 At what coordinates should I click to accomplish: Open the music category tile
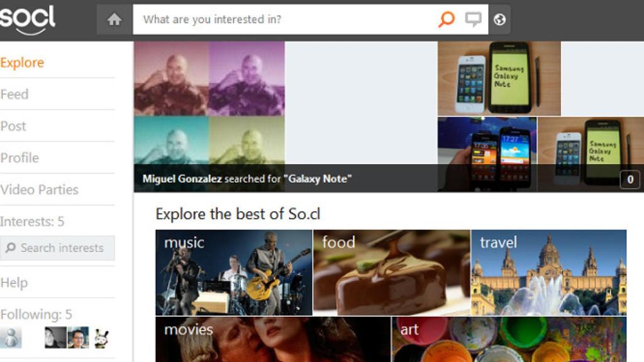pos(234,273)
